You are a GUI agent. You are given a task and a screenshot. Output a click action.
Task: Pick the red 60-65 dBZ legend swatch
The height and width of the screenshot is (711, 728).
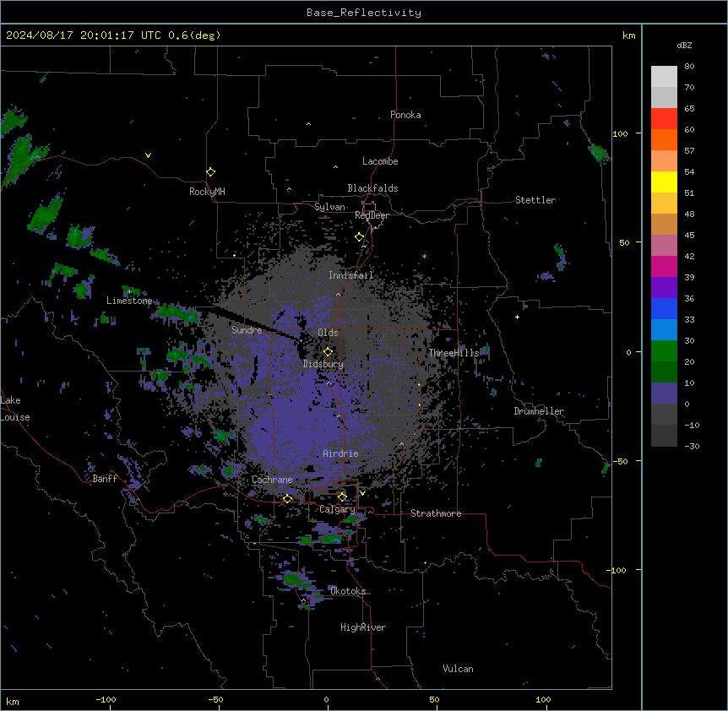664,119
